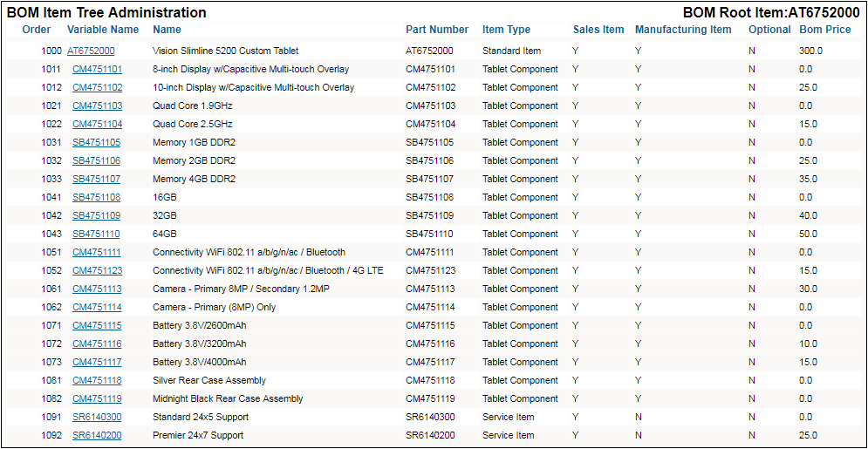This screenshot has height=449, width=868.
Task: Click the Order column header
Action: pyautogui.click(x=37, y=30)
